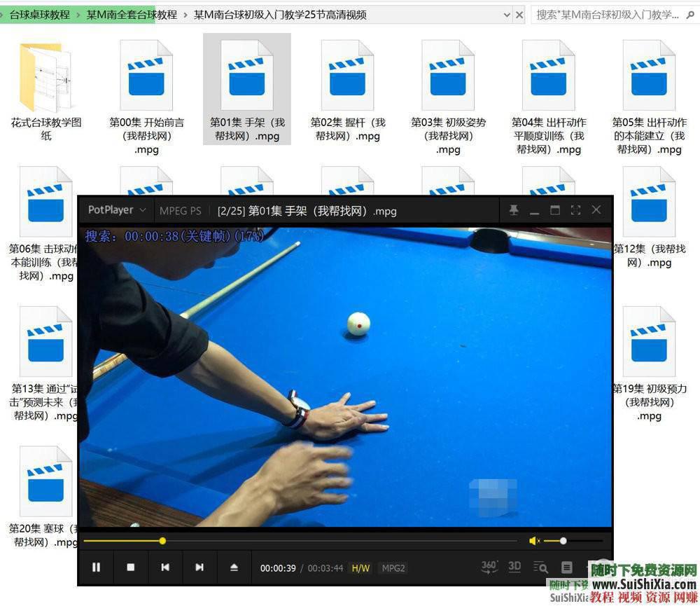700x606 pixels.
Task: Expand breadcrumb arrow after 台球桌球教程
Action: coord(78,15)
